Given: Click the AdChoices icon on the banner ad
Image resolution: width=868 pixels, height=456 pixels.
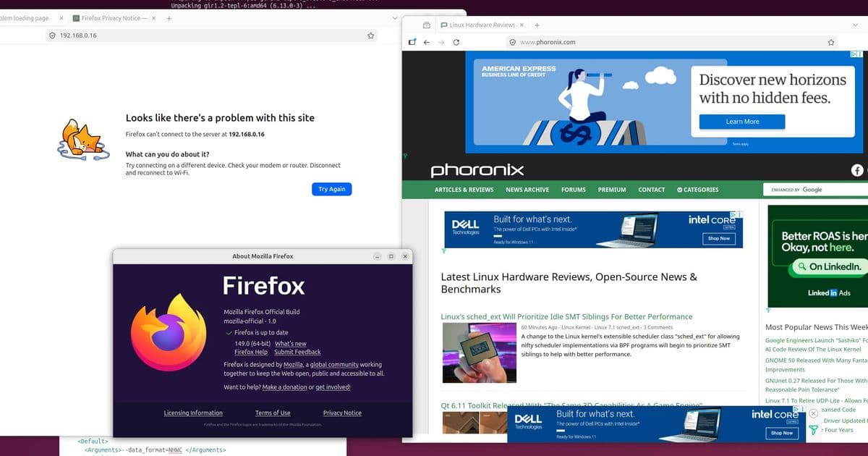Looking at the screenshot, I should point(855,54).
